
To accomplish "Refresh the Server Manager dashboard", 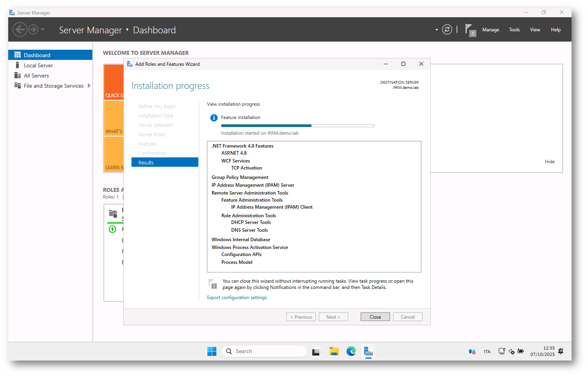I will 447,29.
